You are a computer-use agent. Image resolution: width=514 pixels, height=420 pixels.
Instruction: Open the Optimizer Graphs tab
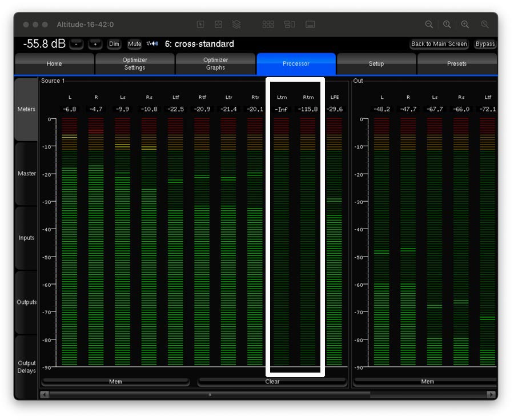pos(215,63)
